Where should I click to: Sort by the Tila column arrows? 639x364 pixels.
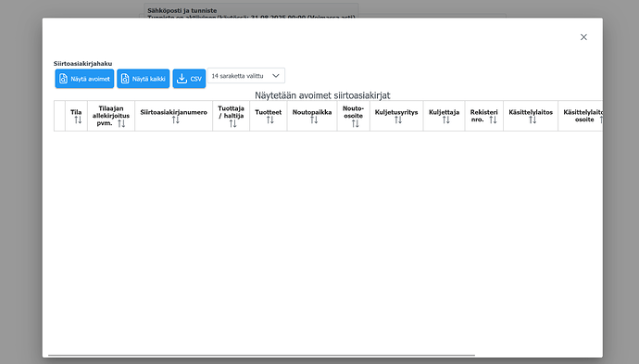78,119
